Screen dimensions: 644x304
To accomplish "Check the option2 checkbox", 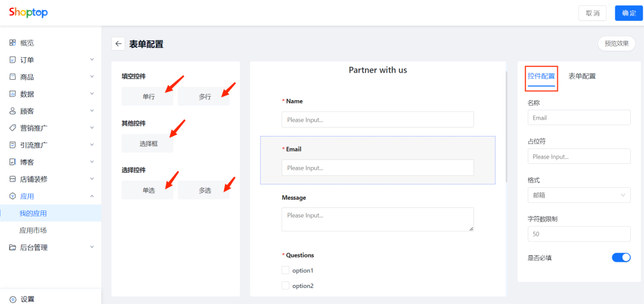I will click(x=286, y=286).
